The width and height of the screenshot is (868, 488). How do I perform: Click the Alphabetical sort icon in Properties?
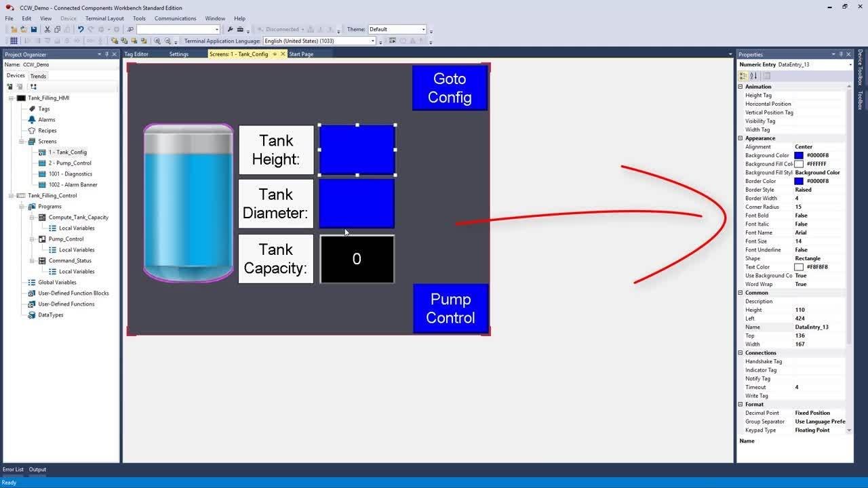coord(753,76)
